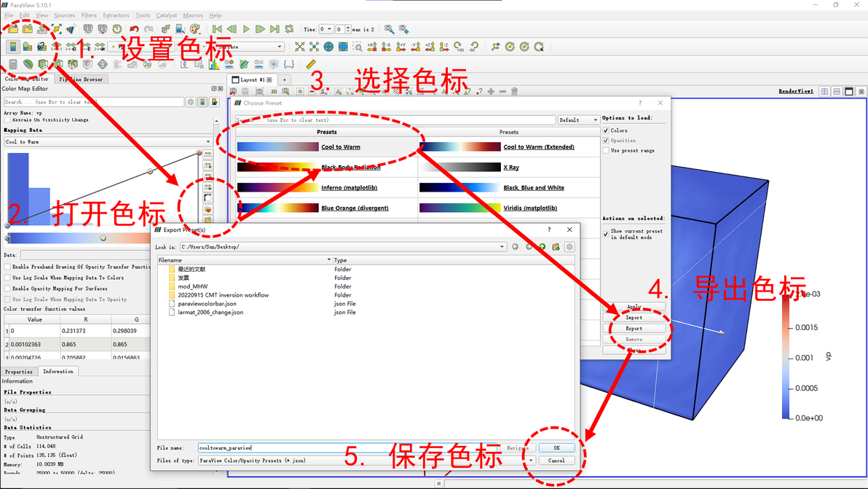
Task: Switch to the Information tab
Action: 58,372
